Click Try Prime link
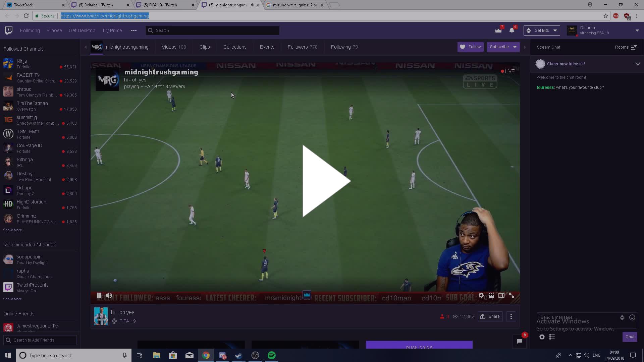Viewport: 644px width, 362px height. [x=112, y=31]
